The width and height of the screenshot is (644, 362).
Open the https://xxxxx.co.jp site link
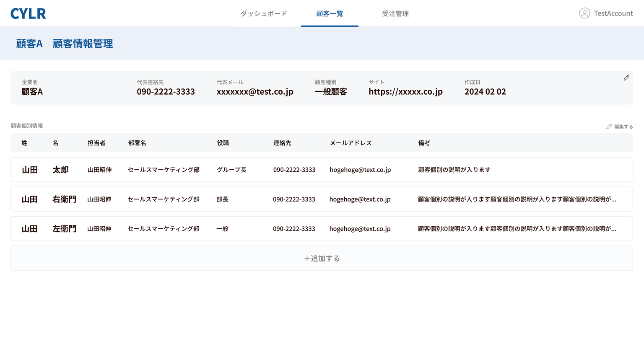tap(405, 92)
